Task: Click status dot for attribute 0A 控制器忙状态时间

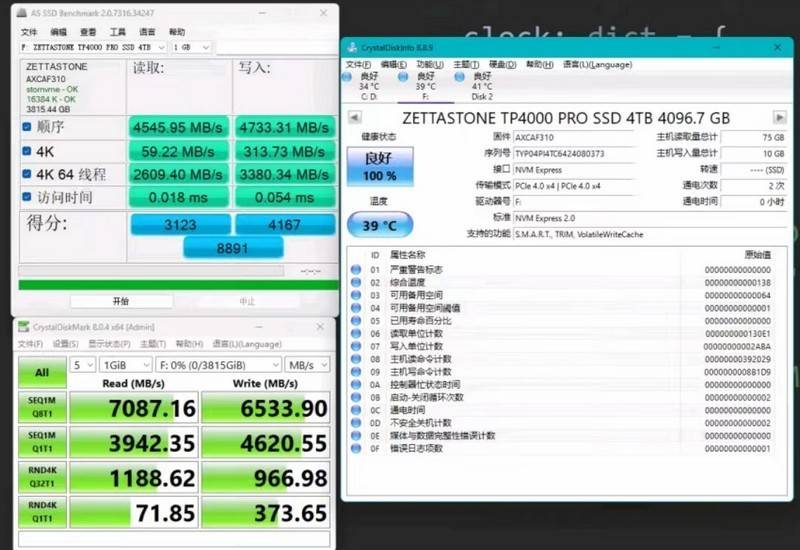Action: 356,384
